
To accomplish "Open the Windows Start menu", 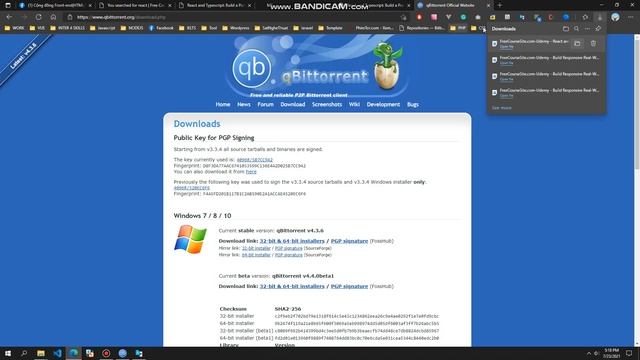I will point(8,353).
